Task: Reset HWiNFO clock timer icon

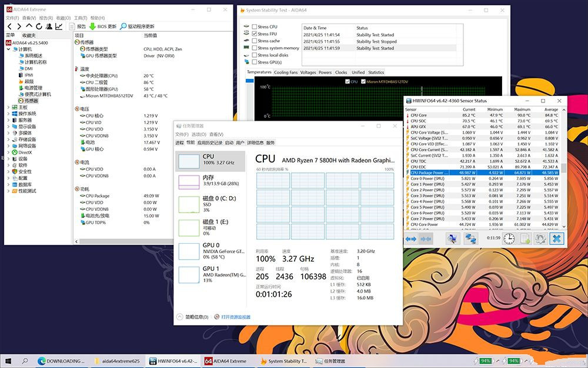Action: (x=509, y=238)
